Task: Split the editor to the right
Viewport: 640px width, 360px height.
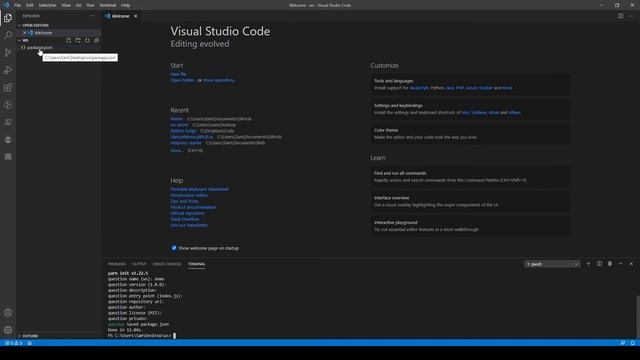Action: coord(620,16)
